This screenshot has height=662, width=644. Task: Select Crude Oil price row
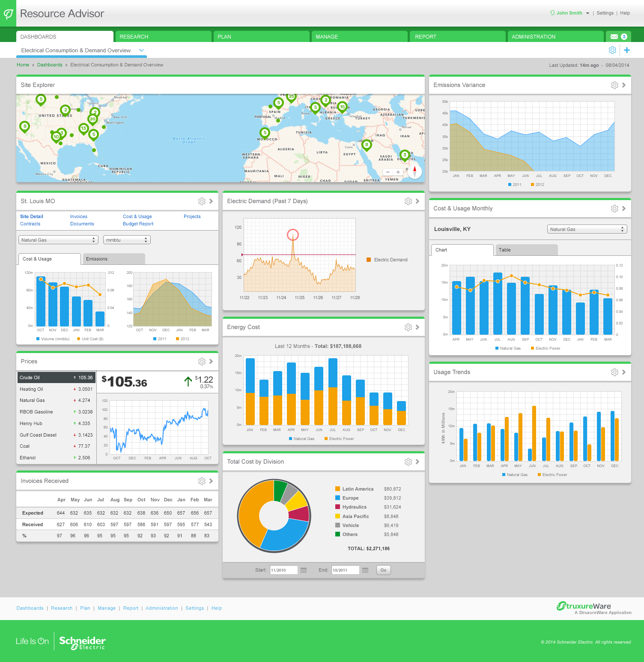[x=56, y=377]
